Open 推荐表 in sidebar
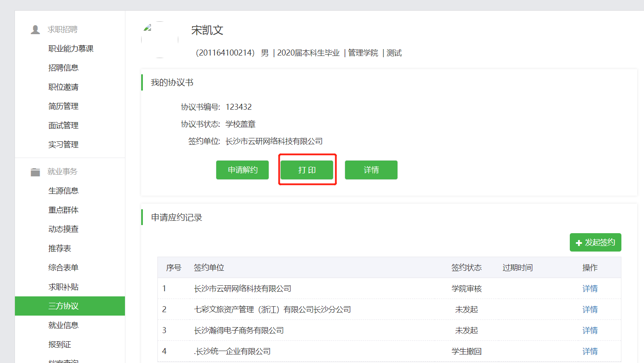Screen dimensions: 644x363 (60, 249)
